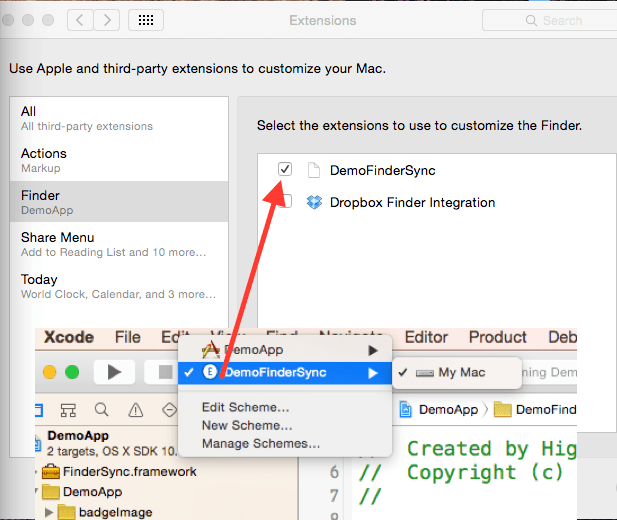This screenshot has width=617, height=520.
Task: Click DemoApp in the editor jump bar
Action: (x=448, y=409)
